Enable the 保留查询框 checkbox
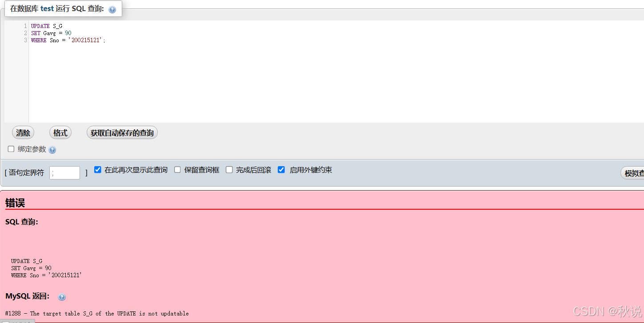Screen dimensions: 644x323 (177, 170)
